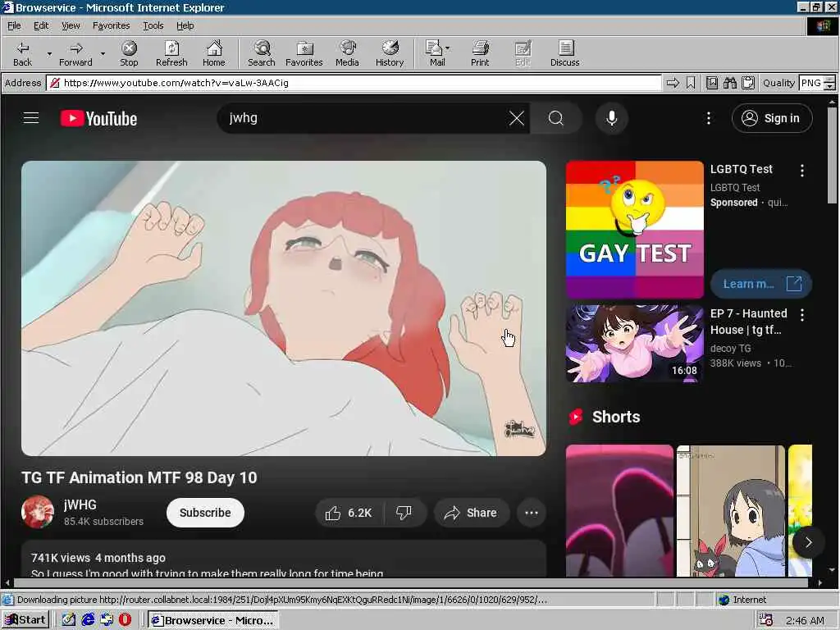This screenshot has width=840, height=630.
Task: Dislike the video with the thumbs-down button
Action: pyautogui.click(x=404, y=513)
